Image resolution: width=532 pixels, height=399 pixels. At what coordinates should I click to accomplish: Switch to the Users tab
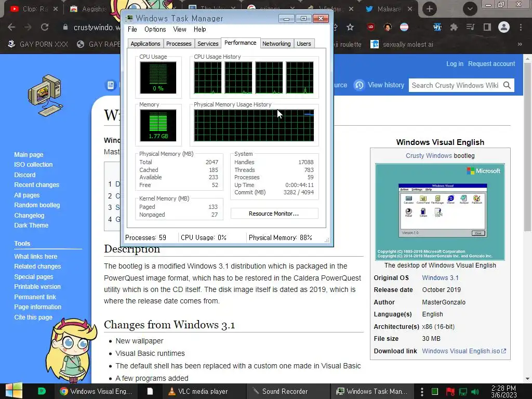303,44
